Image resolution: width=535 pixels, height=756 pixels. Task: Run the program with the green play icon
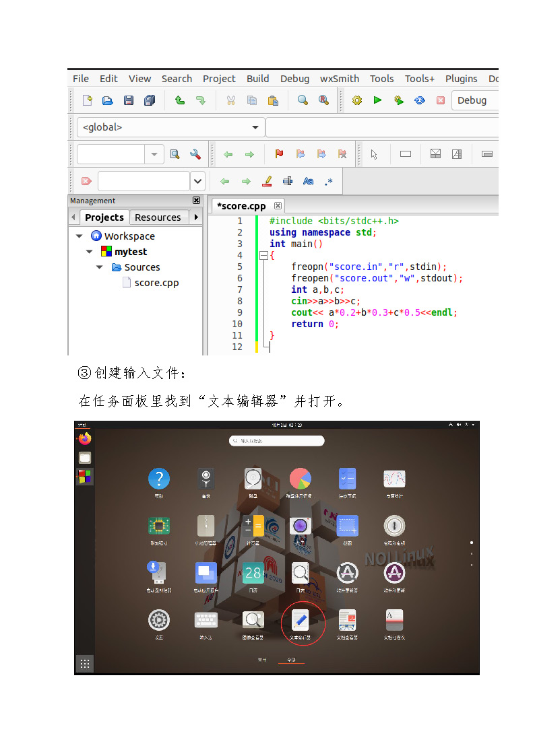pos(377,100)
